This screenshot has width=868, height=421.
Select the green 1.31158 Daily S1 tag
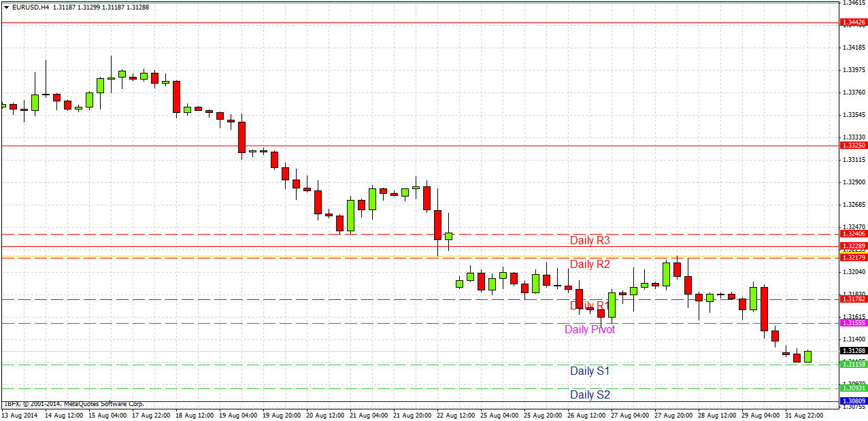click(854, 365)
